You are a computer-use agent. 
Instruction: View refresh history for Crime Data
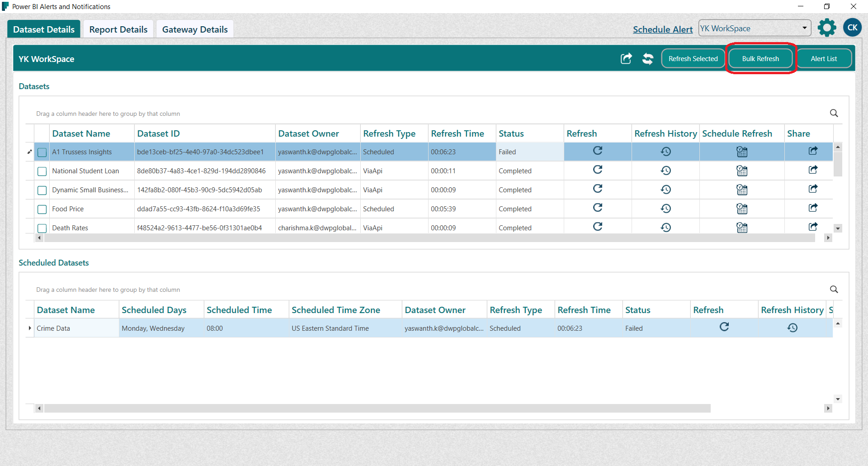(792, 328)
